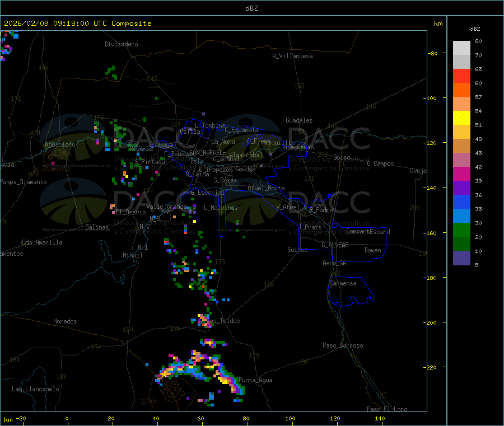Click the Aero_GA label
The width and height of the screenshot is (504, 426).
335,263
